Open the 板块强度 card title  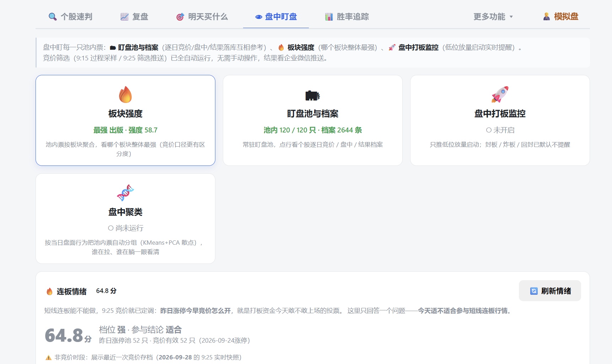[x=125, y=114]
